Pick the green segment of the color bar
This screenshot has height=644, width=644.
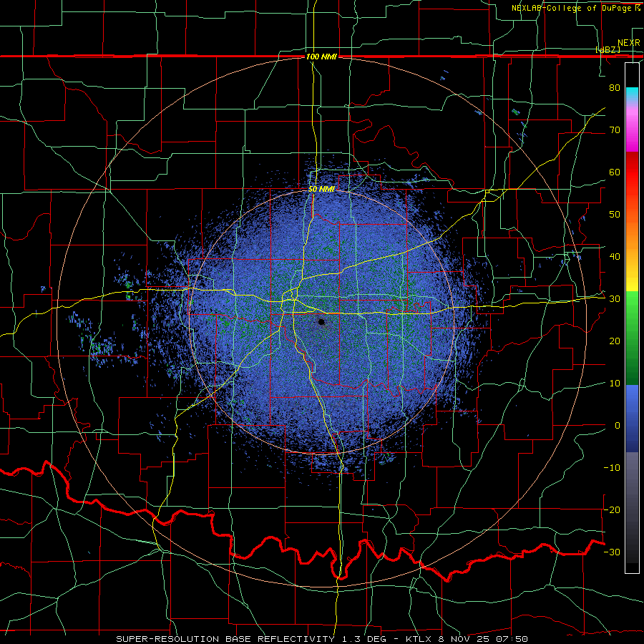click(632, 338)
